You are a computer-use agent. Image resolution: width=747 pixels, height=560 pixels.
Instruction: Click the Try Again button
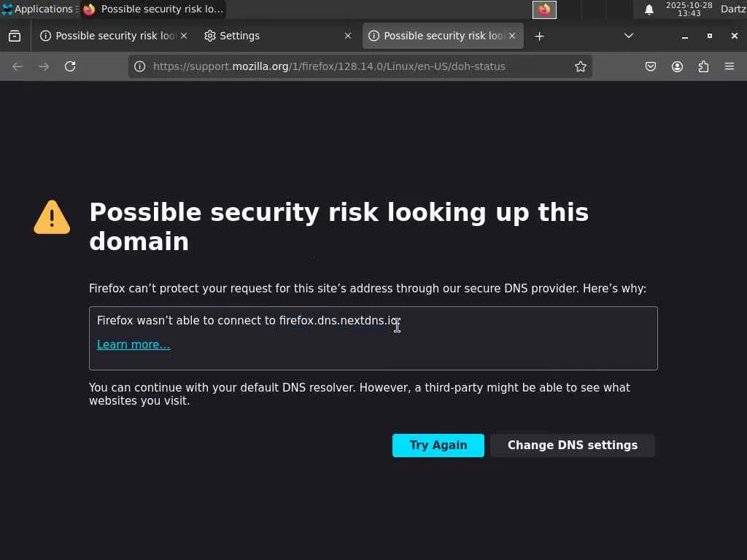coord(438,446)
